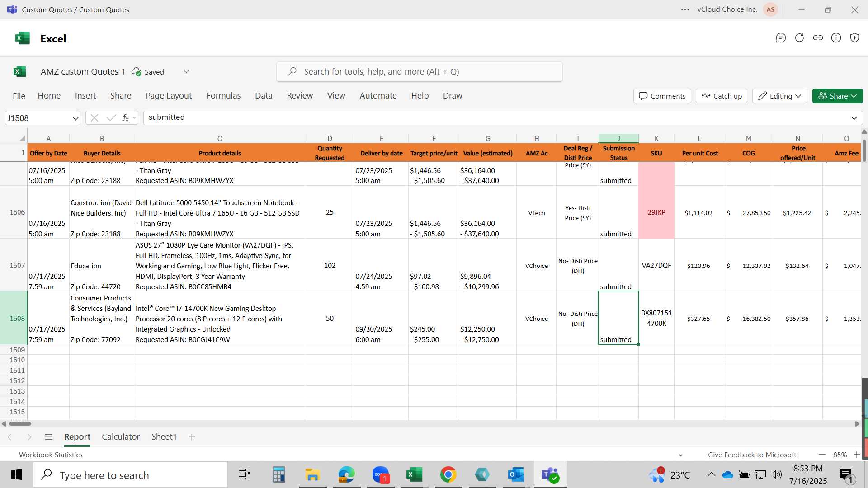The height and width of the screenshot is (488, 868).
Task: Switch to the Calculator sheet tab
Action: pos(121,437)
